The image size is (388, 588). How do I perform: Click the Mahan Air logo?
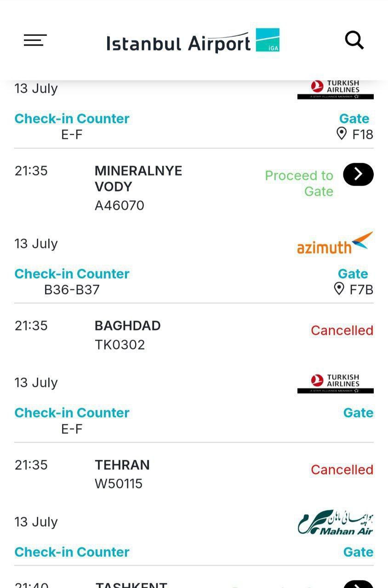(x=335, y=522)
